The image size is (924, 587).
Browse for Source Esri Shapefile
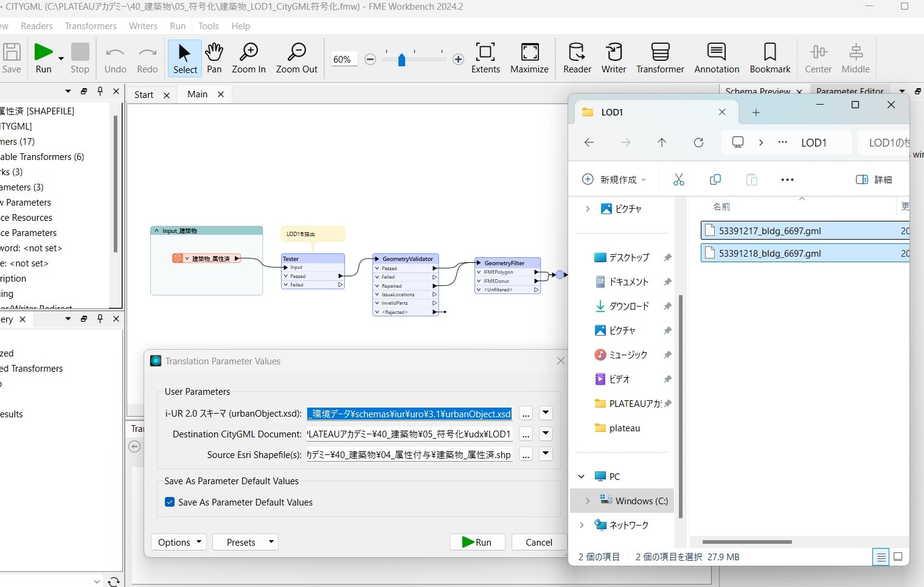tap(526, 455)
